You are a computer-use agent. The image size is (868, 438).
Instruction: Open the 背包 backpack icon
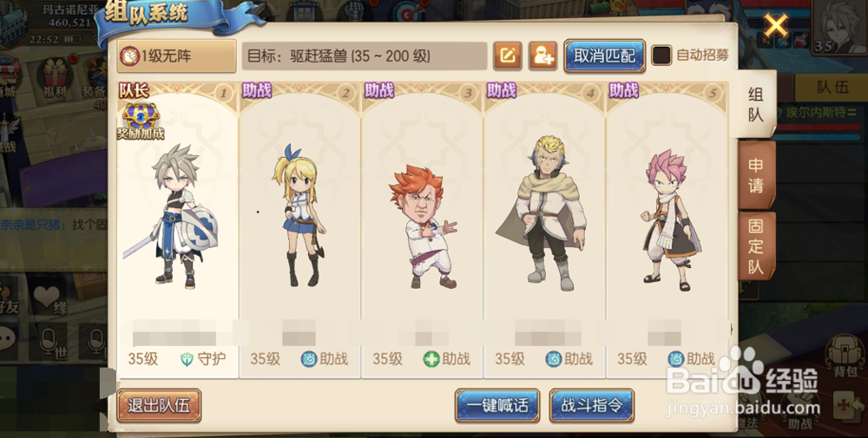[845, 357]
